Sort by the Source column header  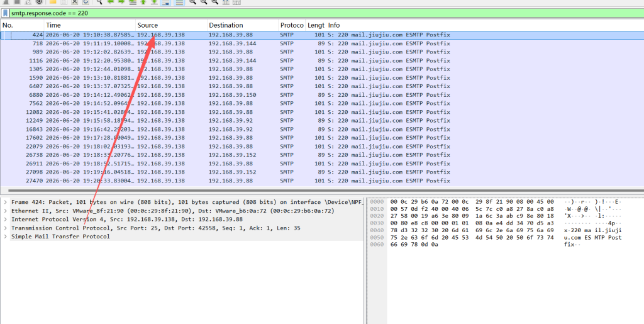[x=171, y=25]
